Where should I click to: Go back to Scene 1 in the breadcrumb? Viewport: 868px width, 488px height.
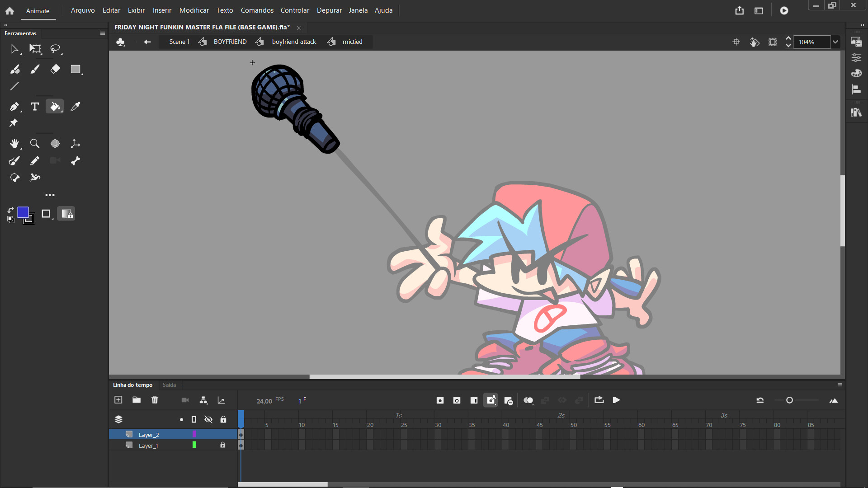(179, 41)
